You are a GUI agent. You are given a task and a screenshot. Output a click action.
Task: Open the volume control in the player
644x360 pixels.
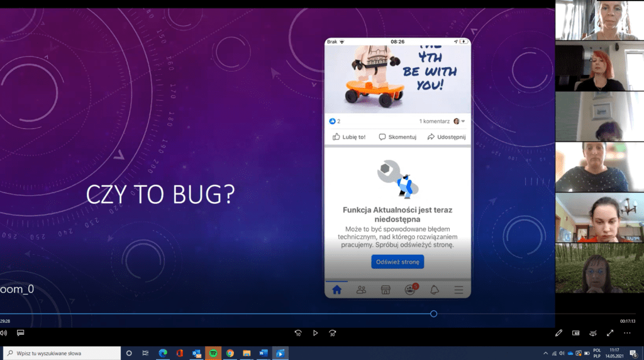coord(3,333)
